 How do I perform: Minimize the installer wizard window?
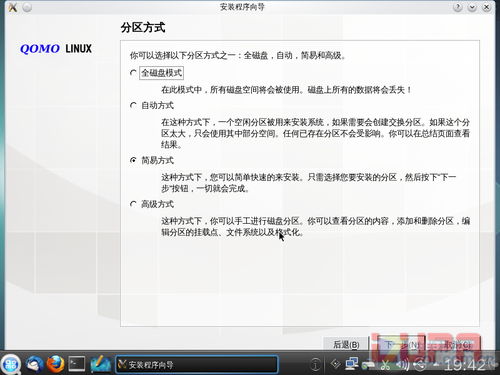coord(472,7)
